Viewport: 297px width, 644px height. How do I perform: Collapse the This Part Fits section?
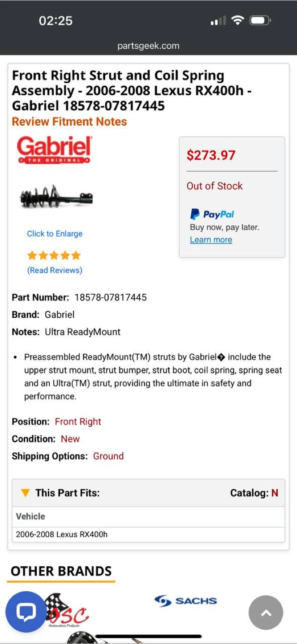point(26,493)
